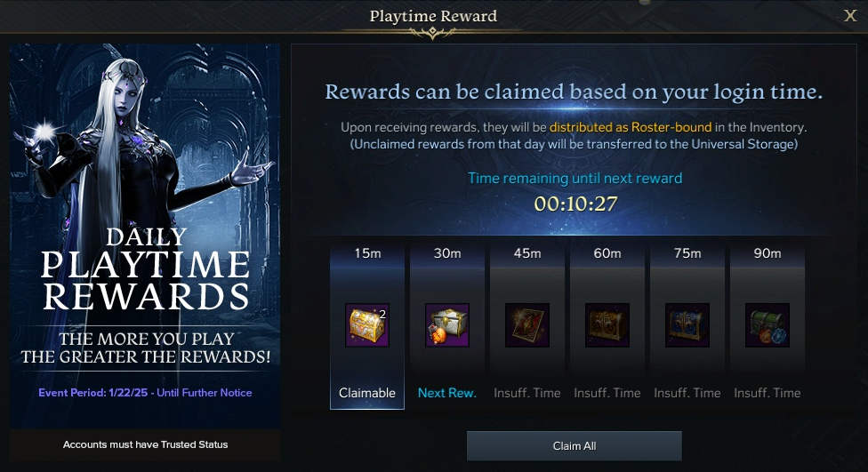
Task: Click the 15m time header
Action: [367, 253]
